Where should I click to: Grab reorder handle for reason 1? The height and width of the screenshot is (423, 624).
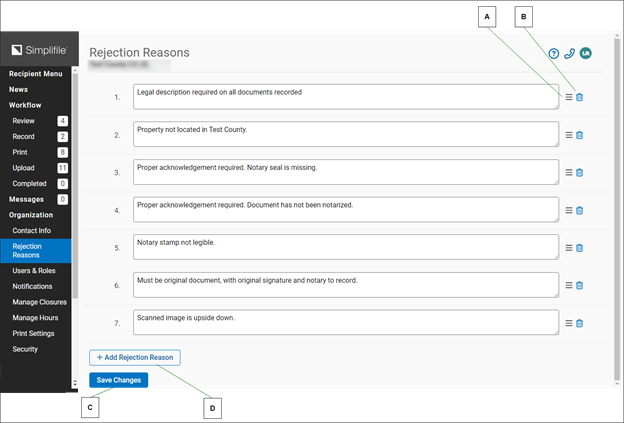(x=569, y=97)
